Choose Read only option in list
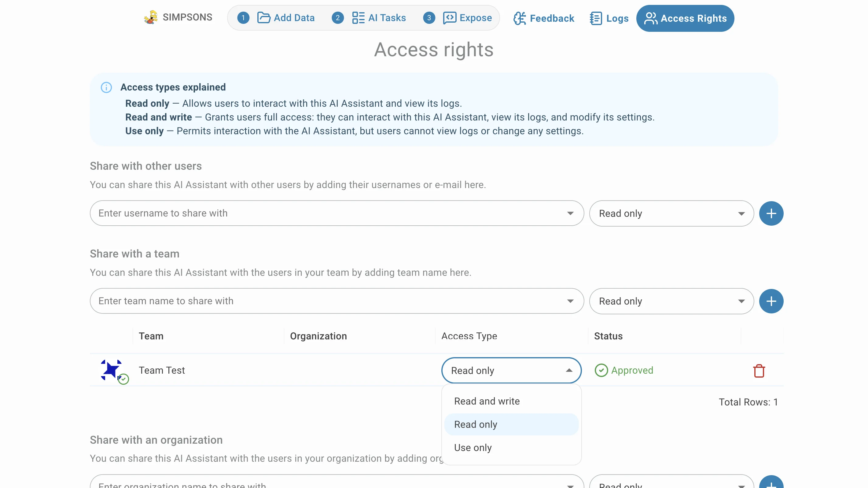Viewport: 868px width, 488px height. click(x=511, y=424)
